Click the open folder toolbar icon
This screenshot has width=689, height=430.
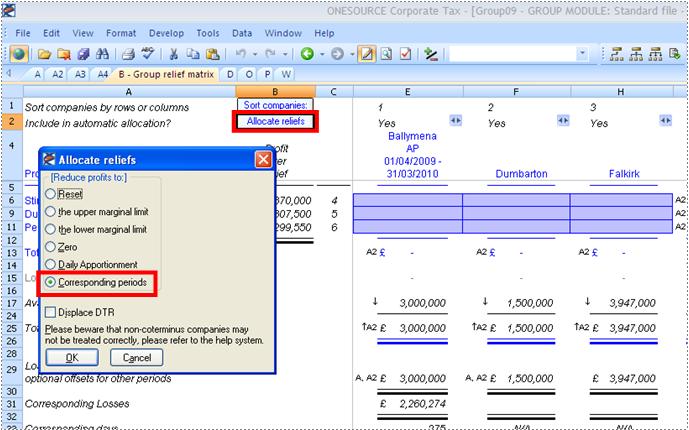coord(44,54)
